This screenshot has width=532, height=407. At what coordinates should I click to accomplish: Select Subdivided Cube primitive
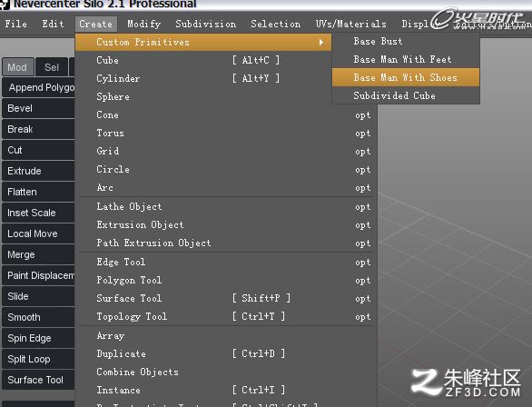pyautogui.click(x=406, y=95)
